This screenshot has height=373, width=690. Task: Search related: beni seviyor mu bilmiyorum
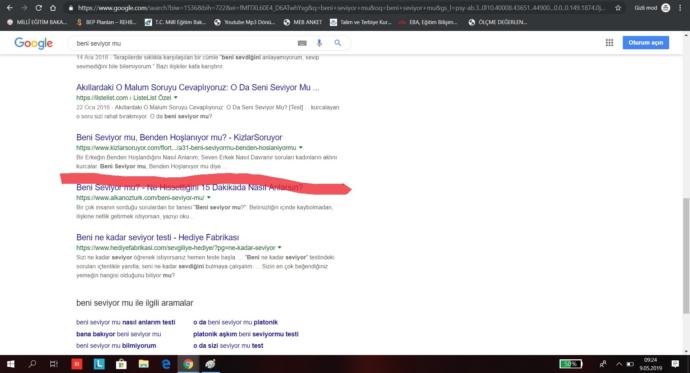116,346
